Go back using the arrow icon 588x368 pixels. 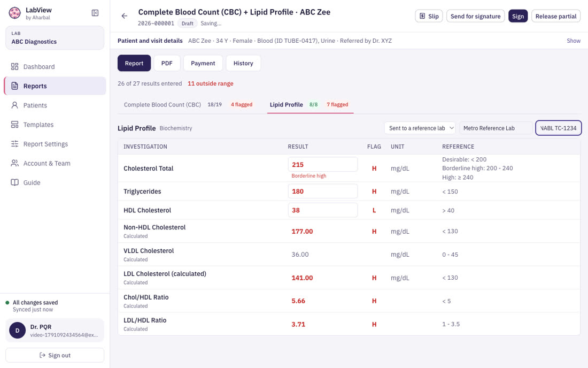[125, 16]
